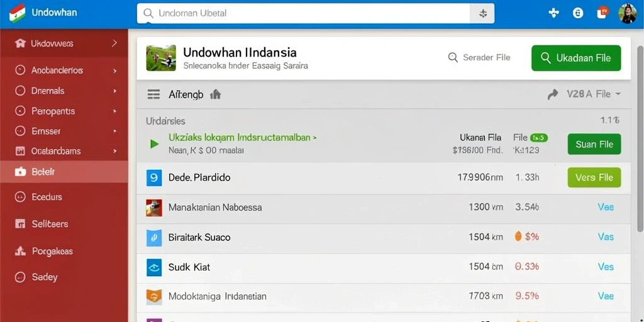Click Vee link in Manaktanian Naboessa row

[x=606, y=207]
